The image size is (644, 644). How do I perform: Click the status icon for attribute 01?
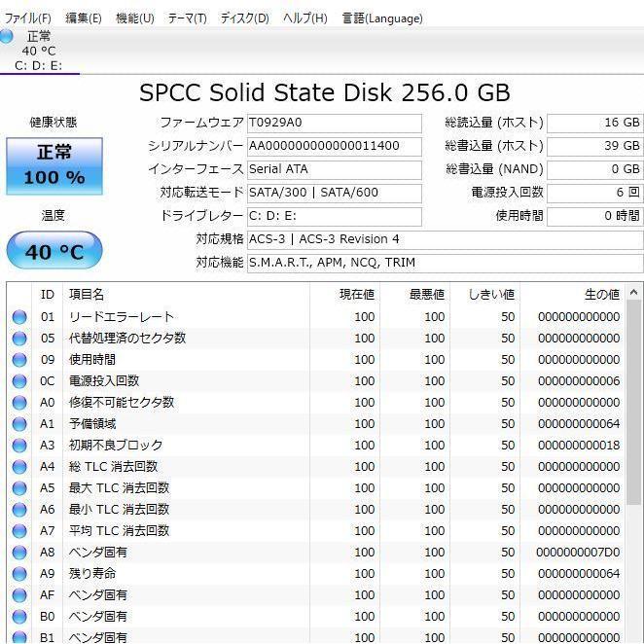point(19,317)
